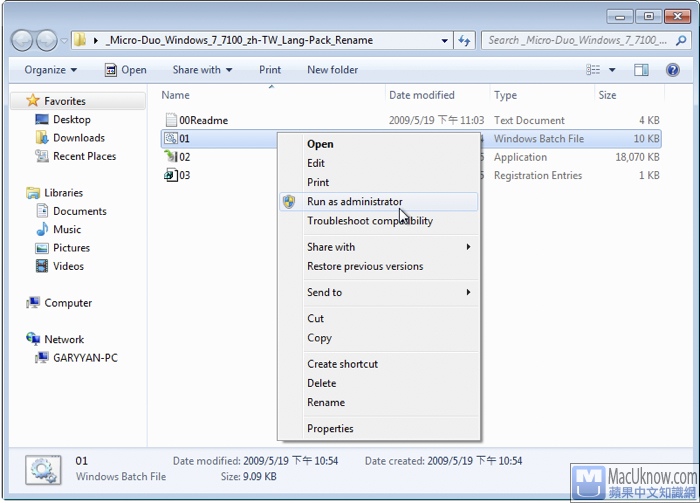Open the Videos library

pyautogui.click(x=68, y=266)
